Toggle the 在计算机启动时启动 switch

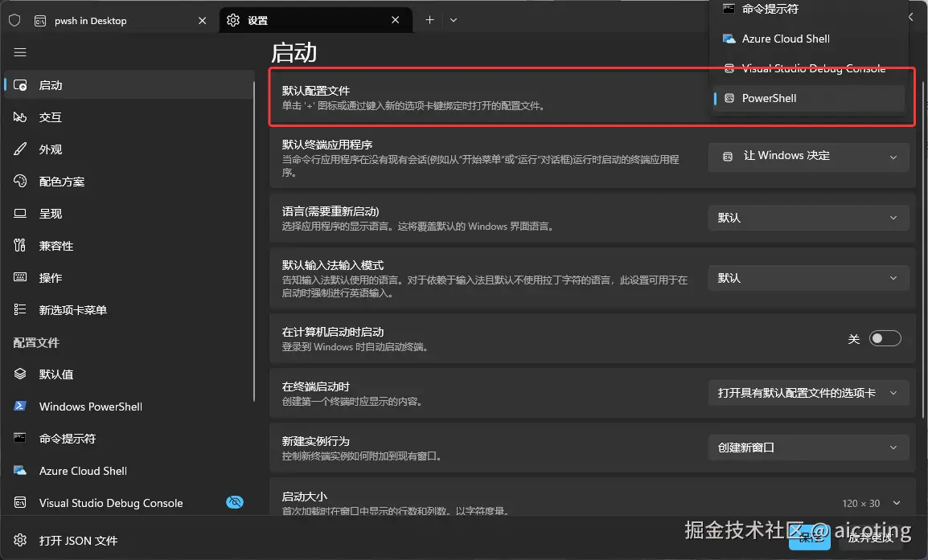click(885, 338)
